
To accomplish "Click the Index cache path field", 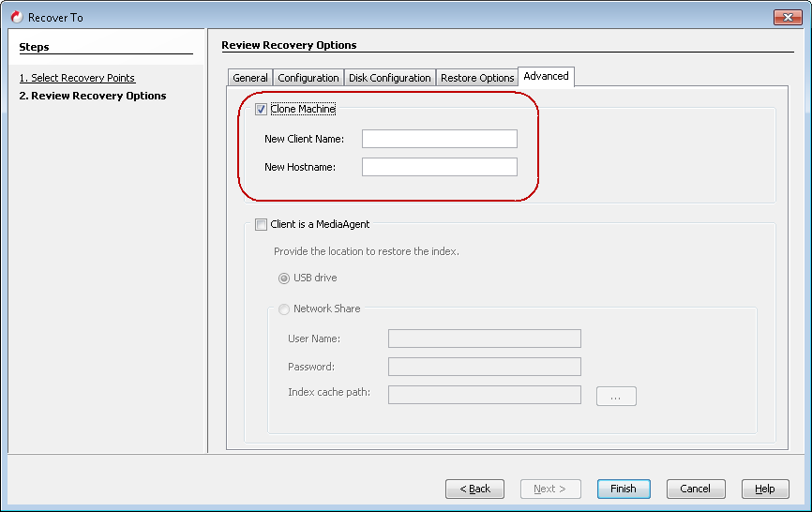I will [x=484, y=395].
